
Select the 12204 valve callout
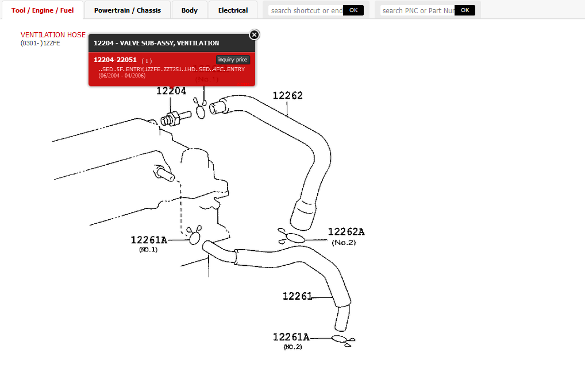(x=171, y=90)
